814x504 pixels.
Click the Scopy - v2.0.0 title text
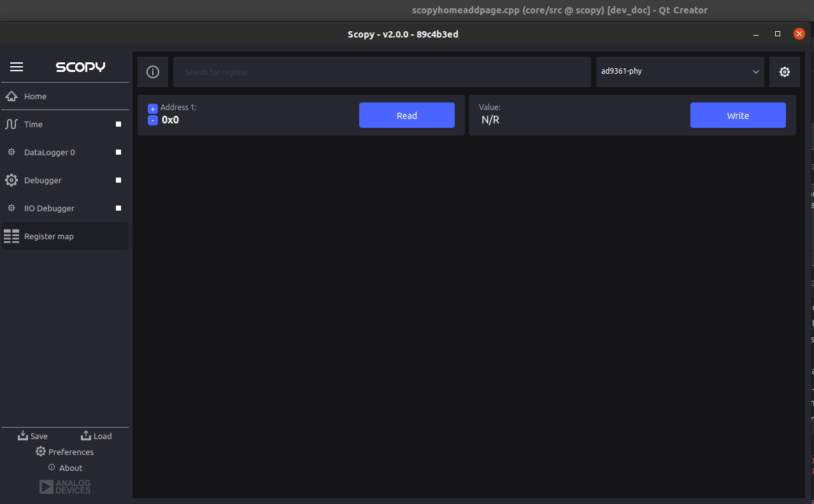[403, 34]
